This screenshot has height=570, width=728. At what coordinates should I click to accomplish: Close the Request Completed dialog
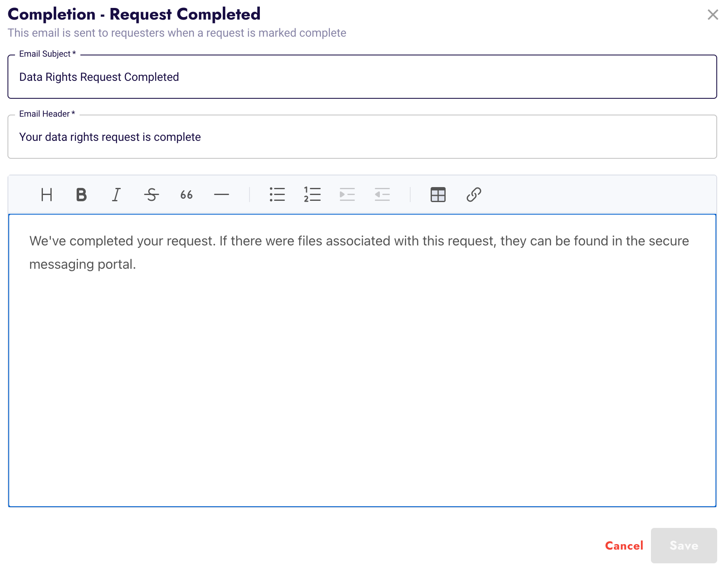(713, 15)
